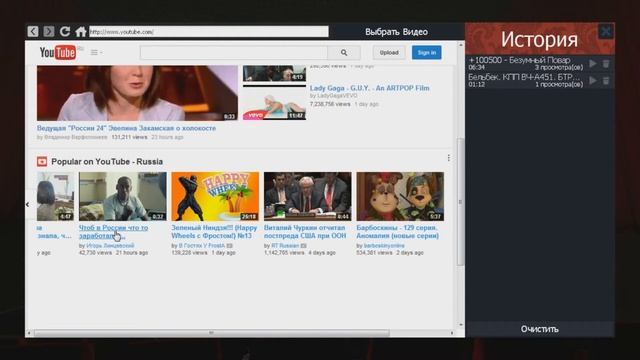Sign in with the blue button

(x=427, y=53)
